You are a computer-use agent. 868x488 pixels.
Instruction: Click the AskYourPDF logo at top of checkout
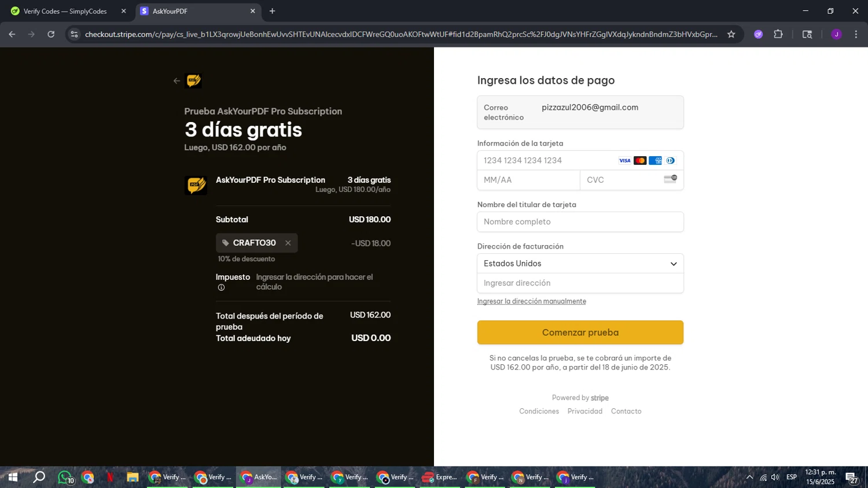[193, 81]
